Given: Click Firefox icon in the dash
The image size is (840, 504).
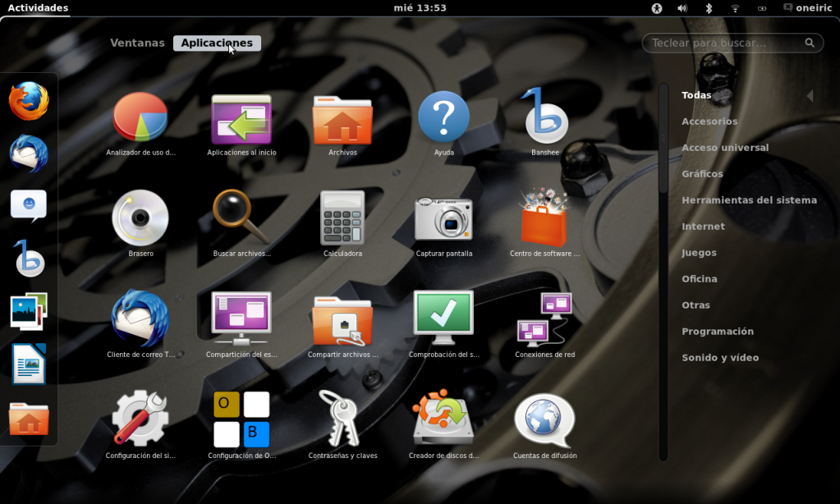Looking at the screenshot, I should pos(29,101).
